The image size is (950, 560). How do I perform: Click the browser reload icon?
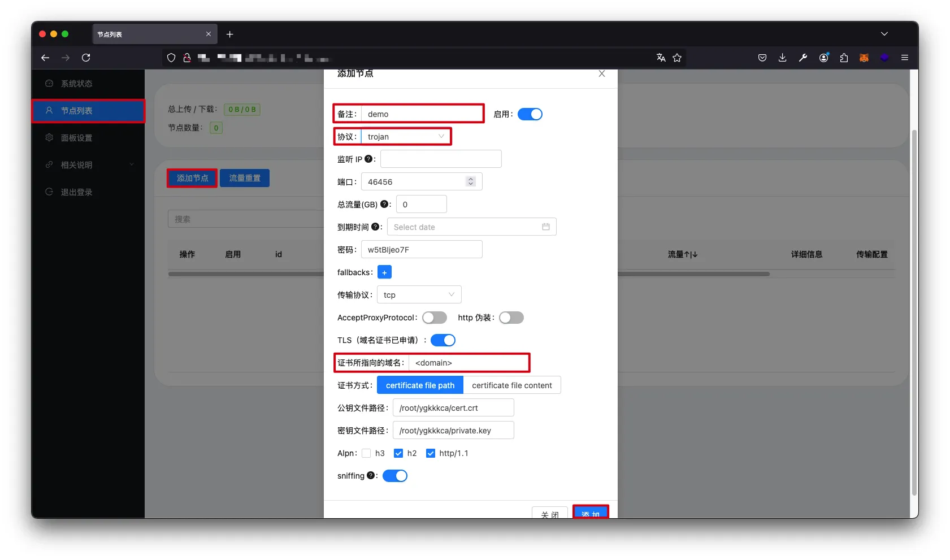pyautogui.click(x=86, y=58)
